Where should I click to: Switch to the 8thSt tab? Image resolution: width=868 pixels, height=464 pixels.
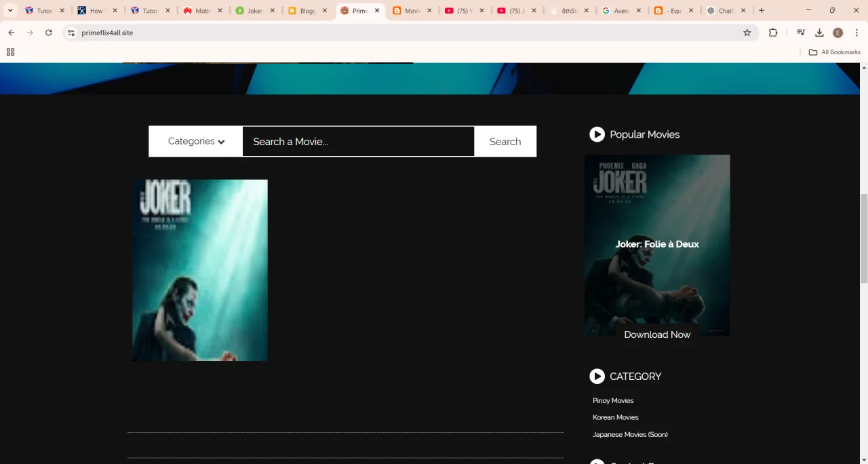(x=570, y=11)
